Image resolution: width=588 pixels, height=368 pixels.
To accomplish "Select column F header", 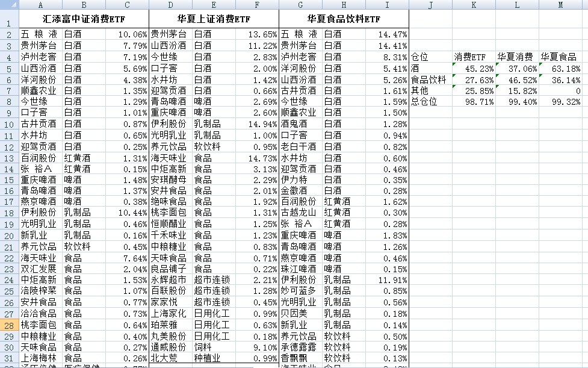I will [x=257, y=4].
